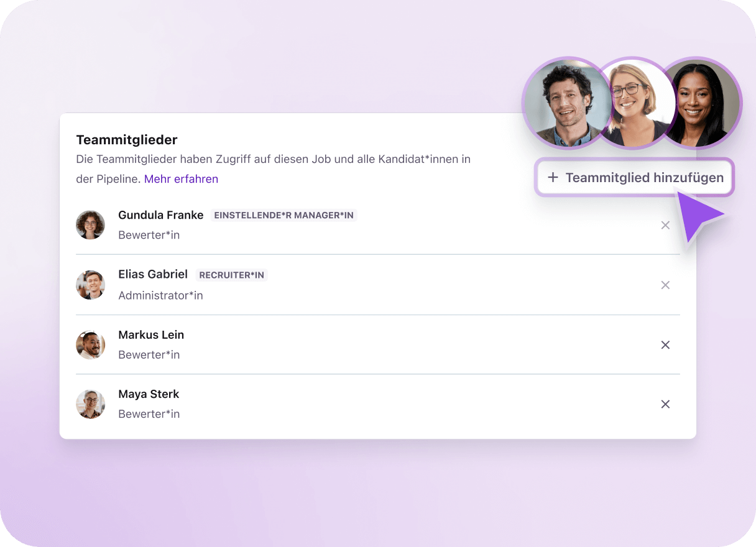Screen dimensions: 756x547
Task: Open the Administrator*in role of Elias Gabriel
Action: point(160,295)
